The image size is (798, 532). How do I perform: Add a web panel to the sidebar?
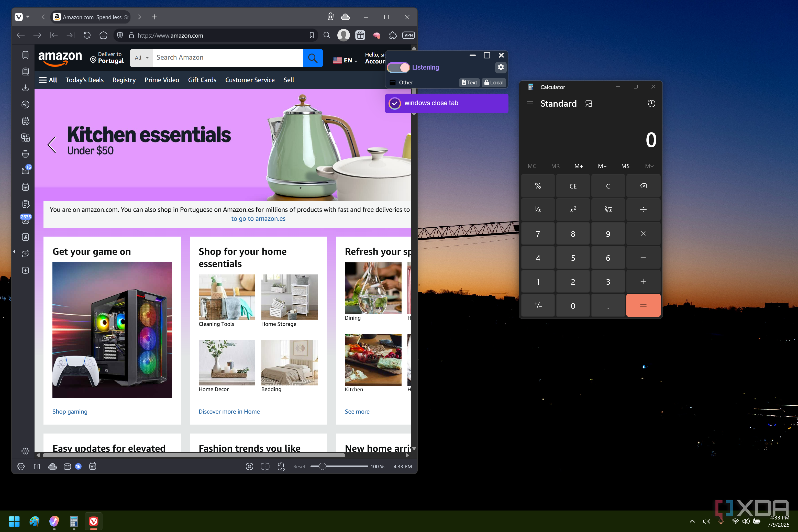pyautogui.click(x=25, y=270)
